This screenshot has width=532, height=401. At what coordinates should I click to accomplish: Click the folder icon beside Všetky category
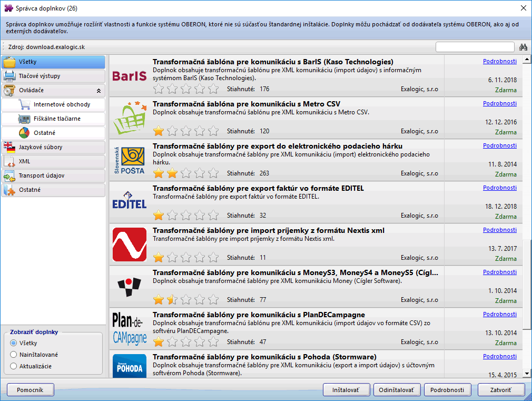[9, 62]
